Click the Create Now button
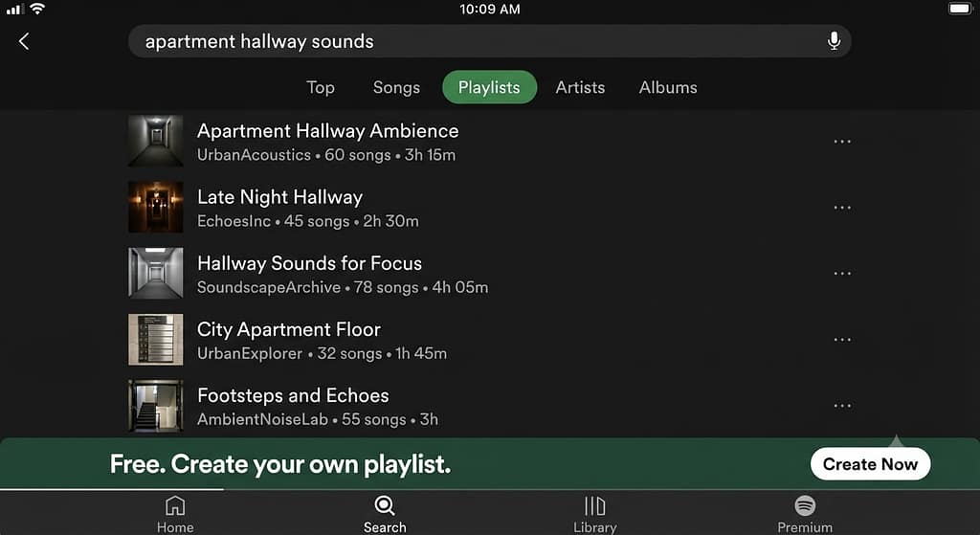Viewport: 980px width, 535px height. click(870, 464)
